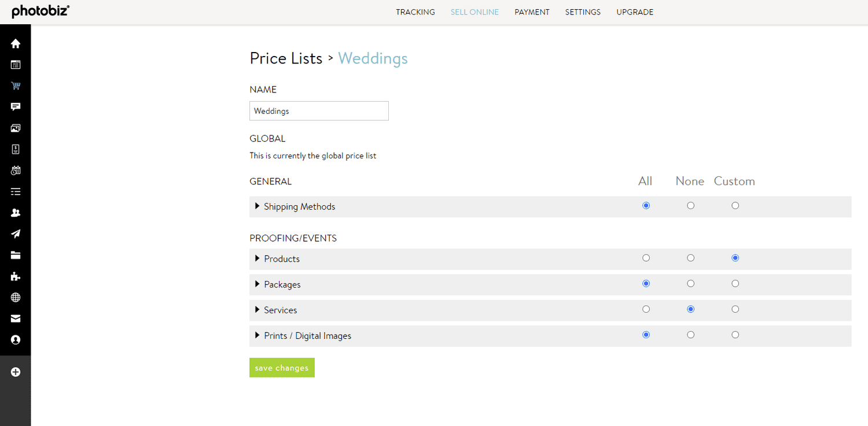Switch to the PAYMENT tab
The height and width of the screenshot is (426, 868).
[531, 12]
